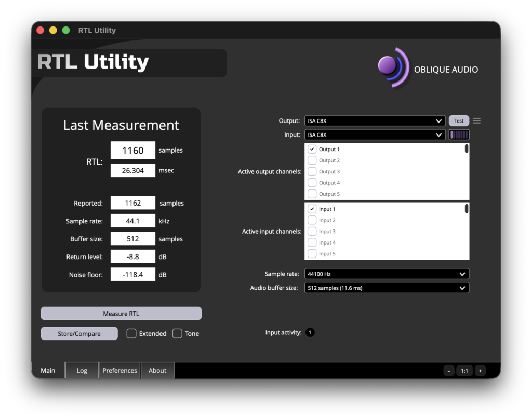Click the purple input level meter
The image size is (532, 420).
(x=459, y=134)
